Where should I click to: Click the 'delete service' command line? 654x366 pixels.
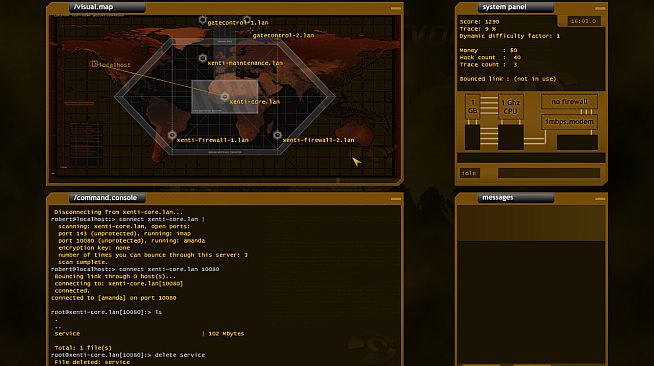click(128, 355)
